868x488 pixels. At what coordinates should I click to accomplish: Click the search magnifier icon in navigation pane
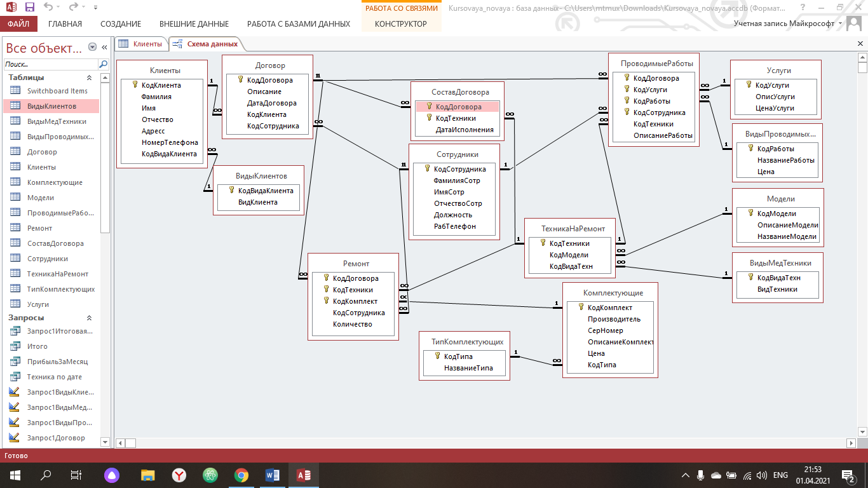[x=104, y=64]
